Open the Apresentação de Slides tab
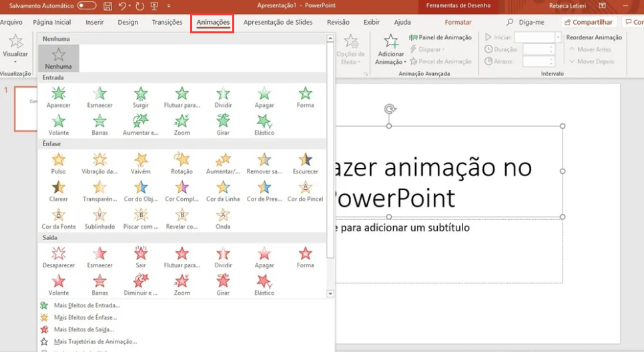644x352 pixels. click(278, 22)
